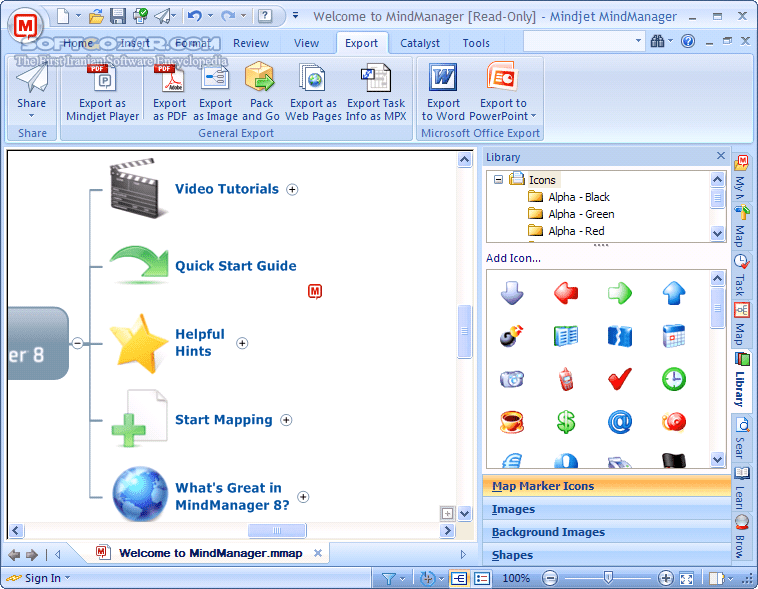Open the Shapes library section
The width and height of the screenshot is (758, 589).
tap(607, 555)
